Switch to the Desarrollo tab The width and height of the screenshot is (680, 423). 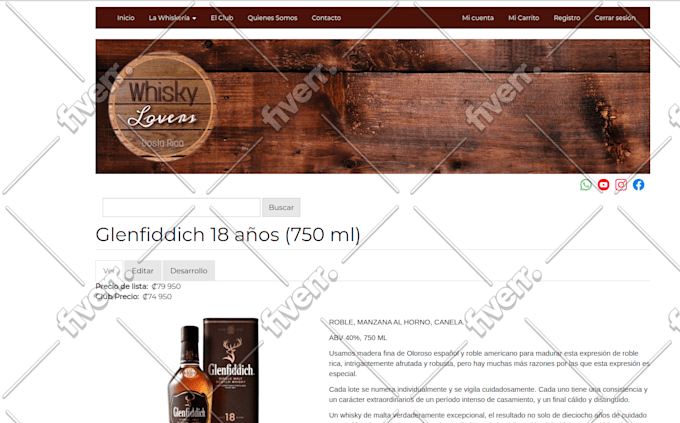pyautogui.click(x=189, y=271)
